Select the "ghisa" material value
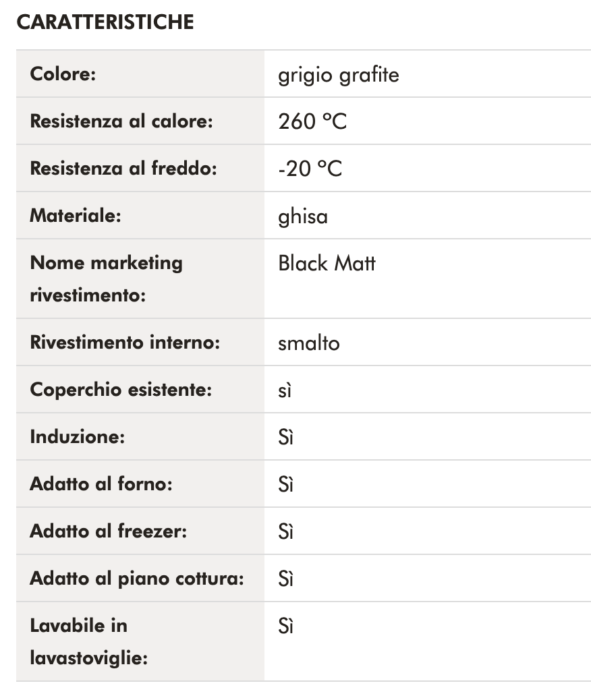Image resolution: width=591 pixels, height=700 pixels. (302, 216)
